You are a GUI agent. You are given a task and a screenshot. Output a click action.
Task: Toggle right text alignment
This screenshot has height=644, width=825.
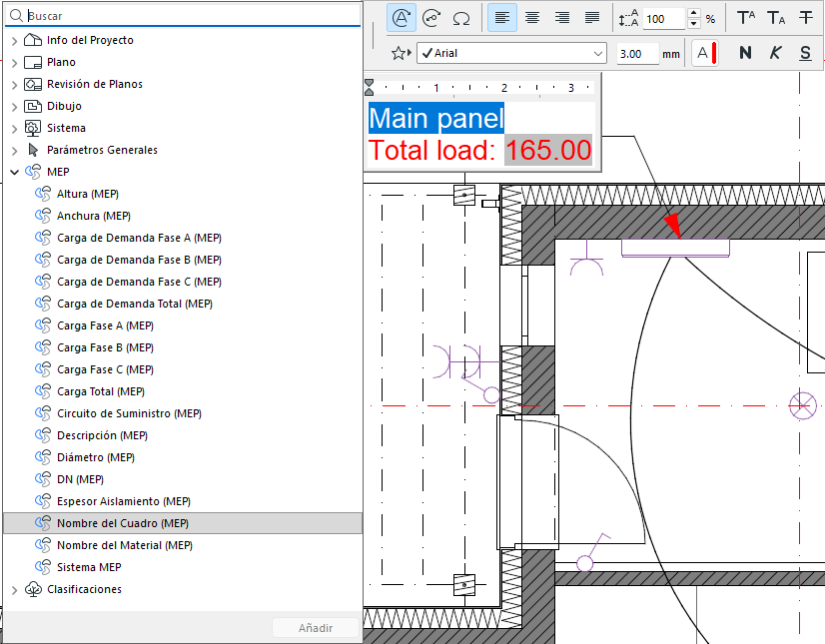point(562,18)
